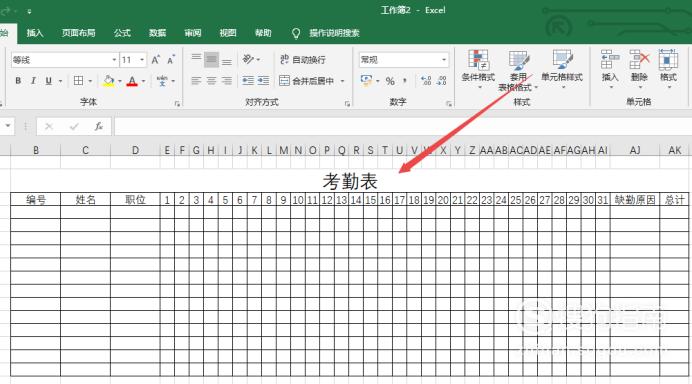This screenshot has height=384, width=692.
Task: Apply percent style
Action: (x=390, y=81)
